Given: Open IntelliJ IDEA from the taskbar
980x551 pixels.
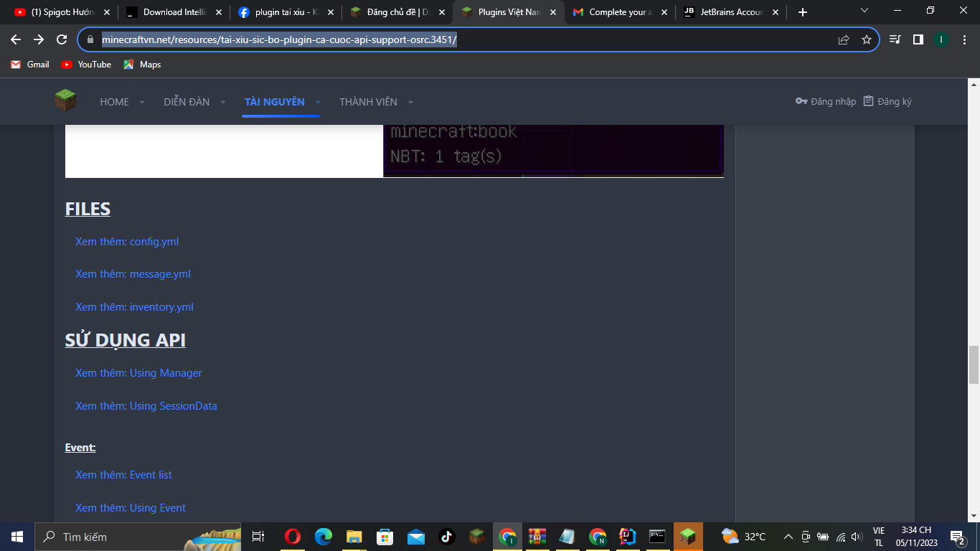Looking at the screenshot, I should (x=628, y=536).
